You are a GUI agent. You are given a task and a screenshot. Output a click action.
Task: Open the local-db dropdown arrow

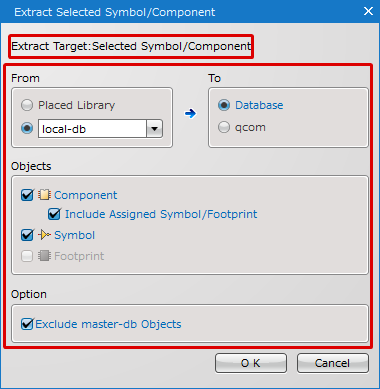coord(154,129)
